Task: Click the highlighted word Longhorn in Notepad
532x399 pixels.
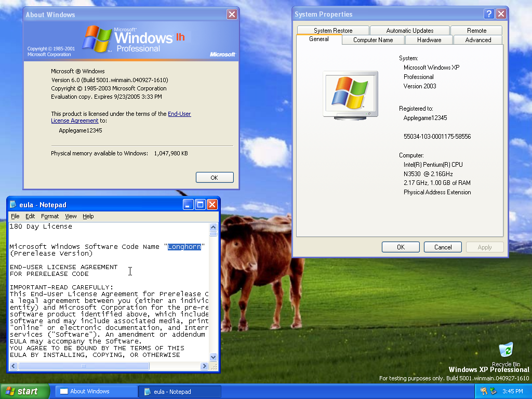Action: pos(184,247)
